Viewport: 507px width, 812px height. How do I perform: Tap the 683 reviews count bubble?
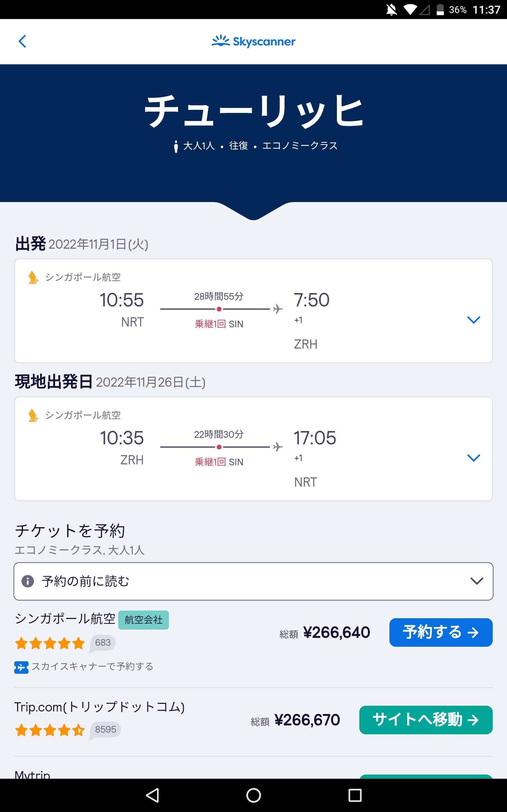(103, 643)
